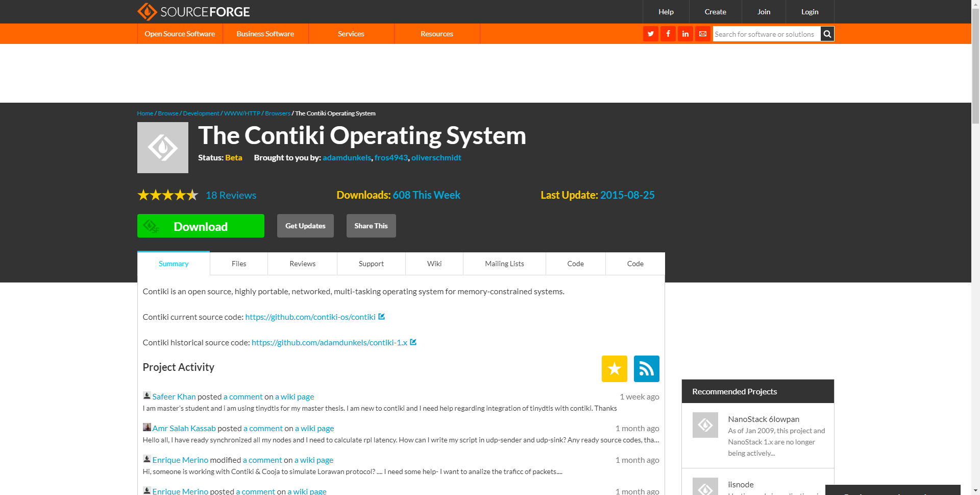This screenshot has width=980, height=495.
Task: Click the email newsletter icon
Action: coord(703,34)
